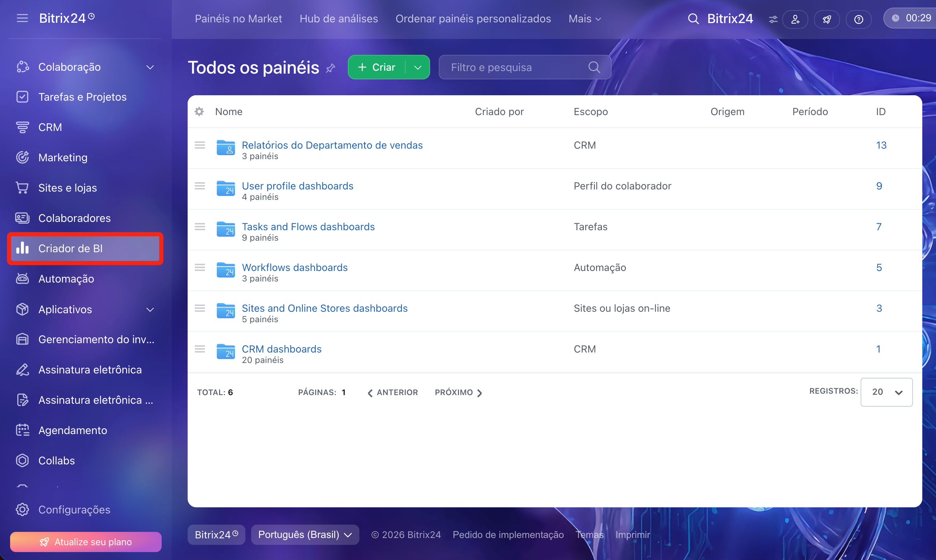The image size is (936, 560).
Task: Open row menu for User profile dashboards
Action: (200, 186)
